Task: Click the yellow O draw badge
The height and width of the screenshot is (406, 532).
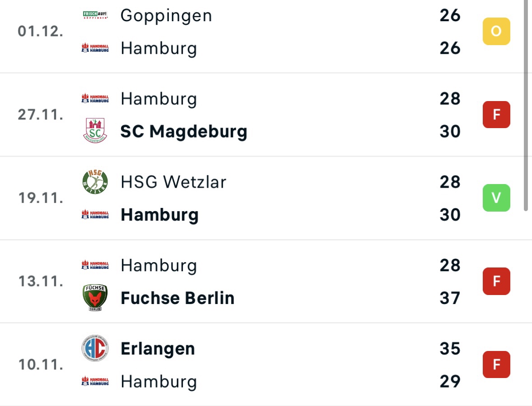Action: pyautogui.click(x=496, y=31)
